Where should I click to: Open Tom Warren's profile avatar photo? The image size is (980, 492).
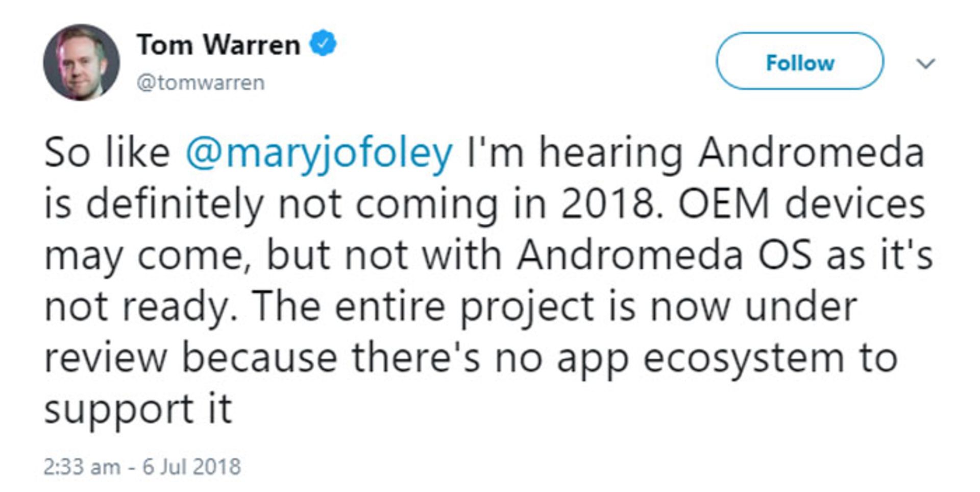pyautogui.click(x=81, y=62)
